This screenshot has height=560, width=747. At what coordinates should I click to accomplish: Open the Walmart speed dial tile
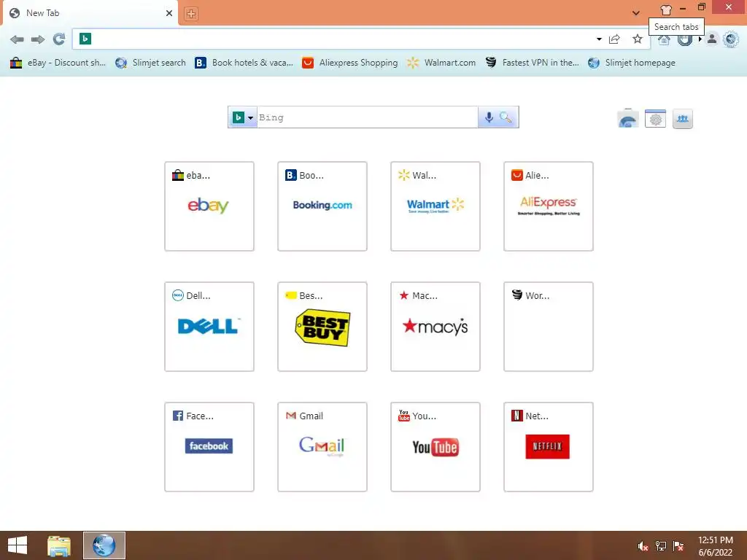pos(436,206)
